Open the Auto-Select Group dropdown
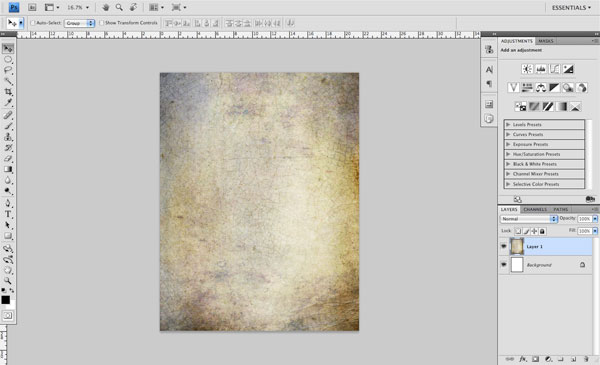Screen dimensions: 600x365 pos(80,23)
